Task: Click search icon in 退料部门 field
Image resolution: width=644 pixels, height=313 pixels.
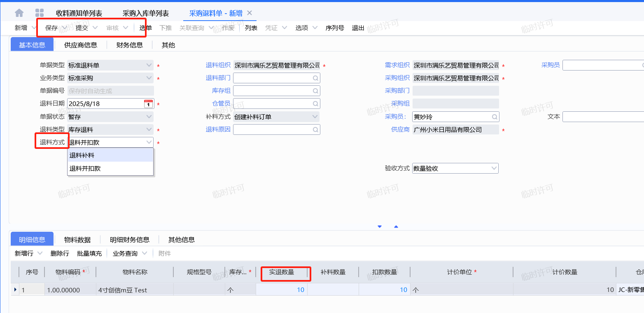Action: pyautogui.click(x=315, y=78)
